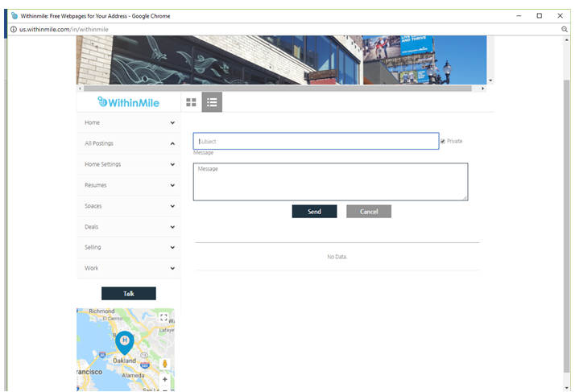Click the Talk button
The width and height of the screenshot is (575, 392).
(129, 293)
